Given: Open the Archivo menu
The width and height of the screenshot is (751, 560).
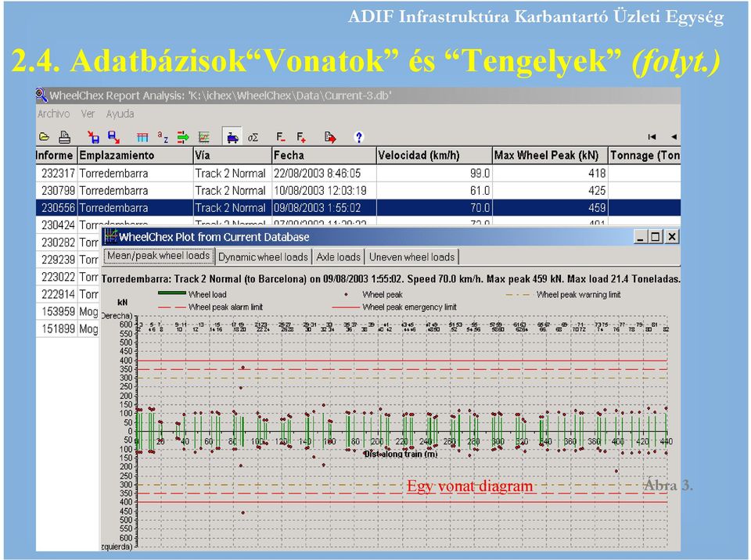Looking at the screenshot, I should [x=54, y=114].
